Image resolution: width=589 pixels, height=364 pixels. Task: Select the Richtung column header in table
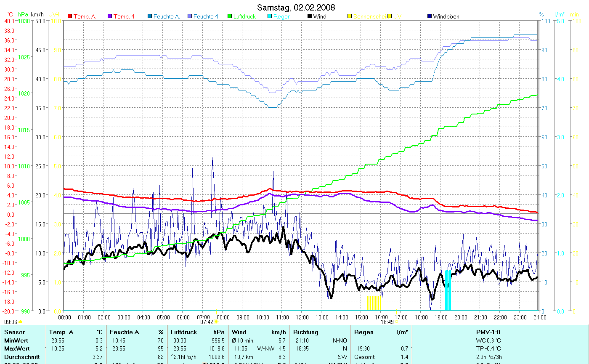tap(306, 332)
